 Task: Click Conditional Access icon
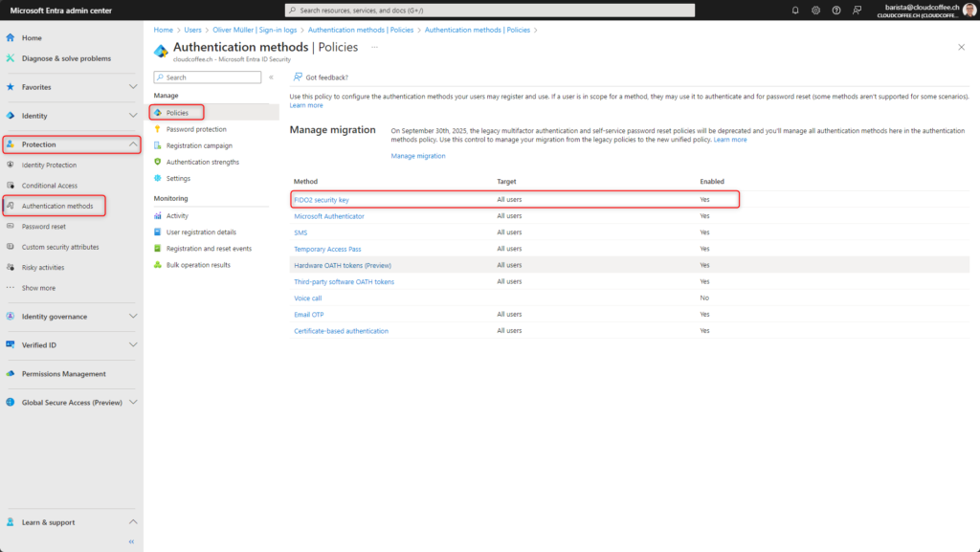(x=10, y=186)
